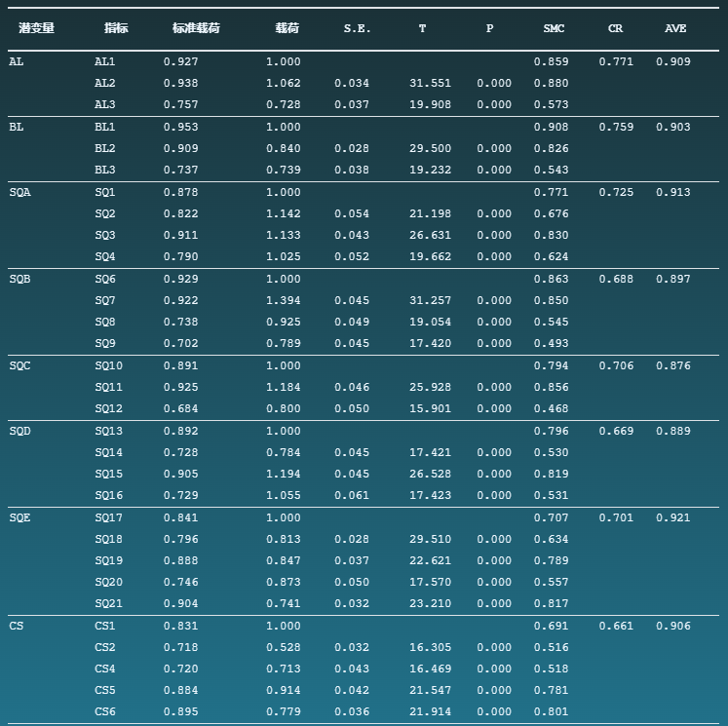Click the BL2 indicator cell
The height and width of the screenshot is (726, 728).
click(x=104, y=148)
